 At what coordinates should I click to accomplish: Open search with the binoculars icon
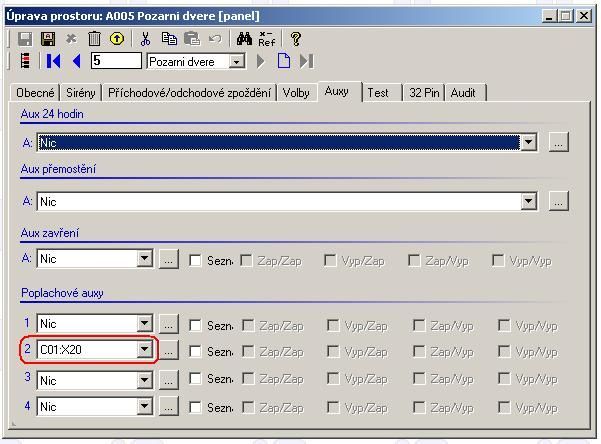click(243, 39)
